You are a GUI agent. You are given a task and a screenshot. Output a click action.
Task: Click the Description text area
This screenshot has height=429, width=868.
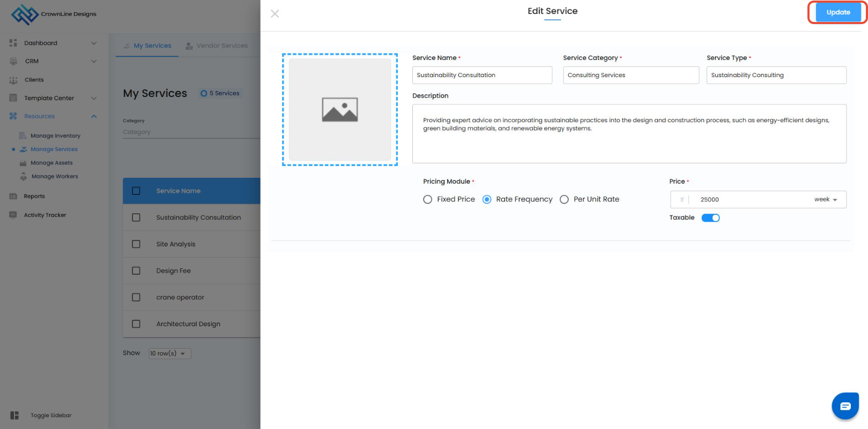[629, 134]
